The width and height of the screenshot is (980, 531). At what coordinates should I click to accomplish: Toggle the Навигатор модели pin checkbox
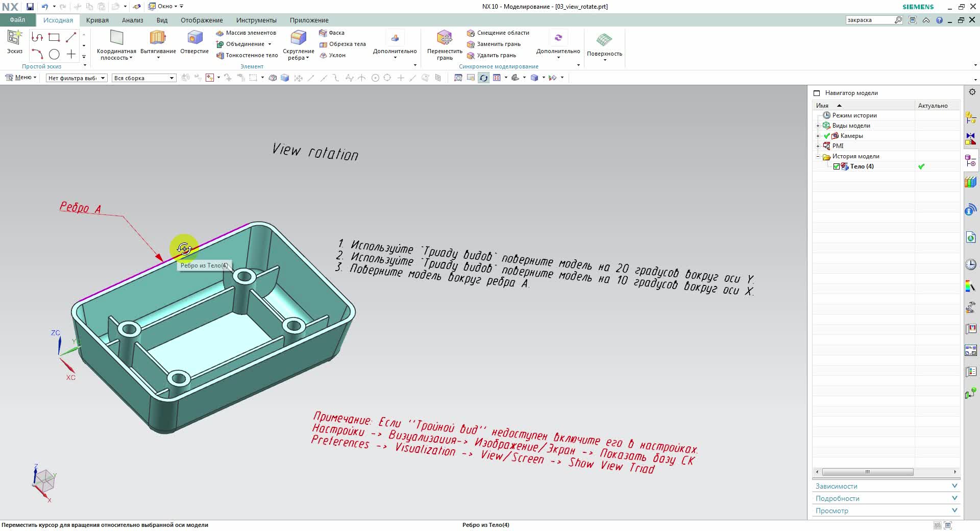click(817, 93)
